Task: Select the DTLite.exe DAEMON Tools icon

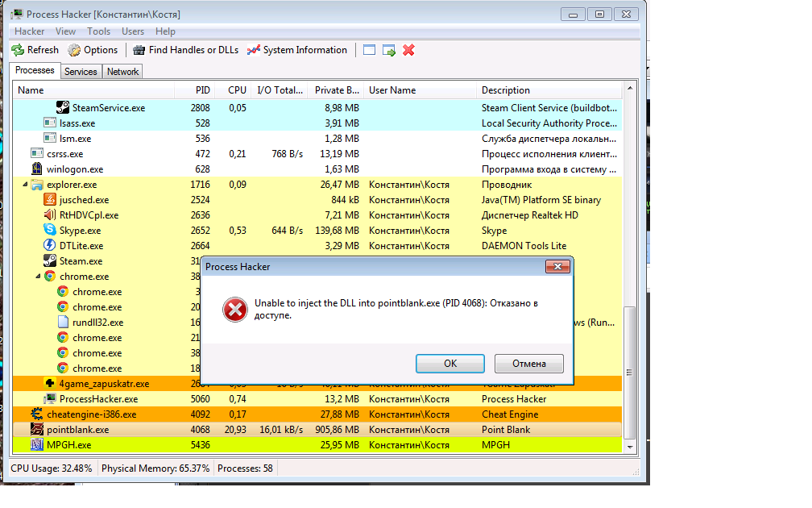Action: point(50,246)
